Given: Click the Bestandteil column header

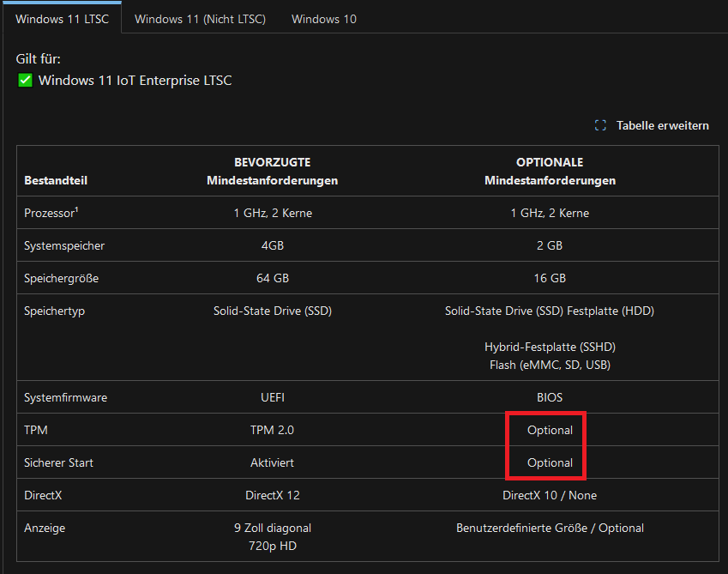Looking at the screenshot, I should [56, 180].
